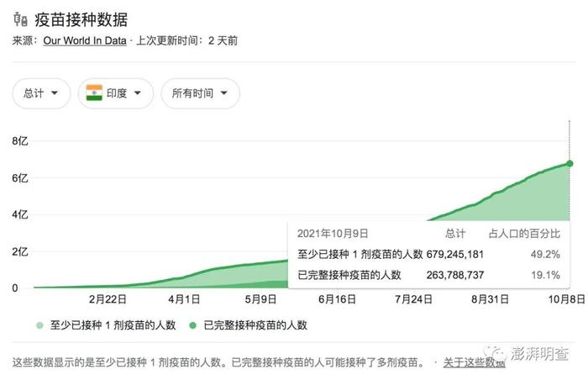Expand the 印度 country dropdown
The height and width of the screenshot is (380, 588).
116,93
